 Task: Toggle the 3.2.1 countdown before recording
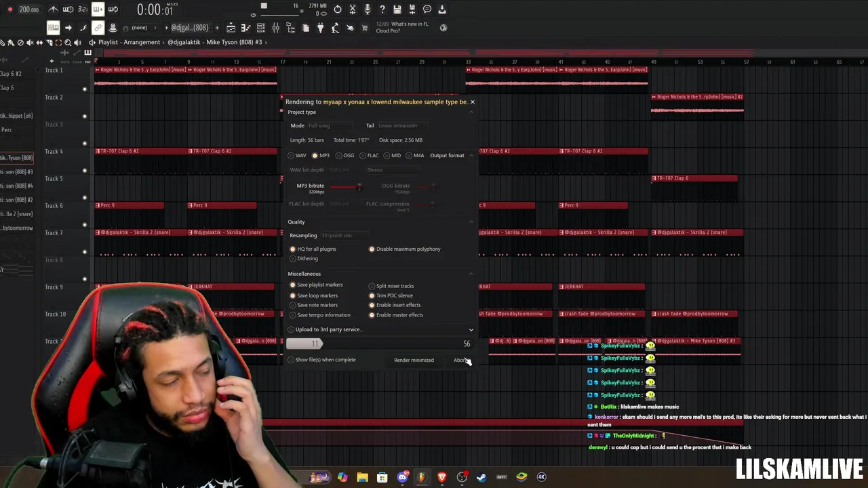tap(83, 9)
